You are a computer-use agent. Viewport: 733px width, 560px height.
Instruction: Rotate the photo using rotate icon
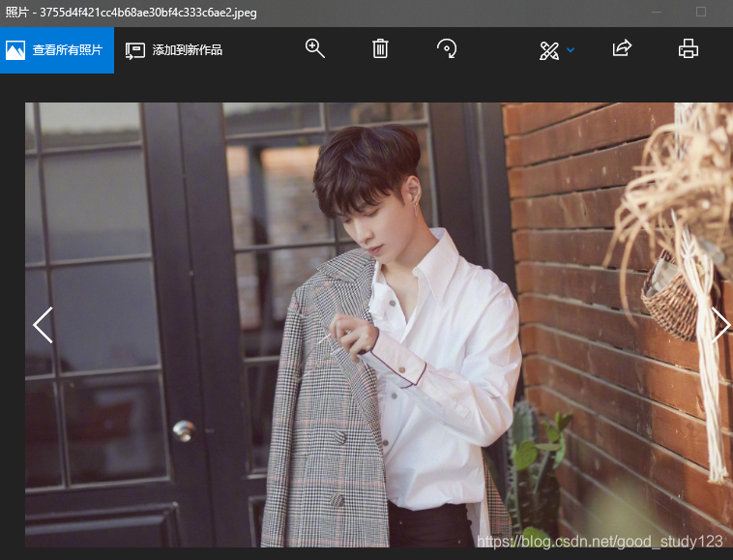pos(447,48)
